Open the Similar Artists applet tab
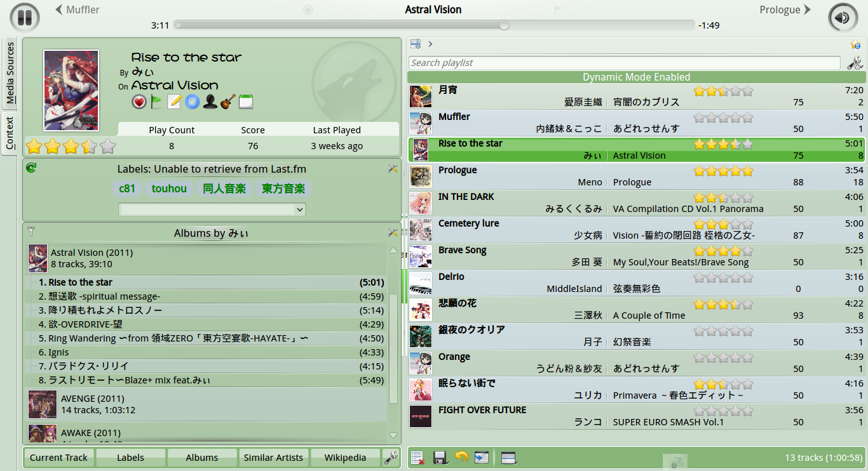This screenshot has width=868, height=471. pos(273,457)
